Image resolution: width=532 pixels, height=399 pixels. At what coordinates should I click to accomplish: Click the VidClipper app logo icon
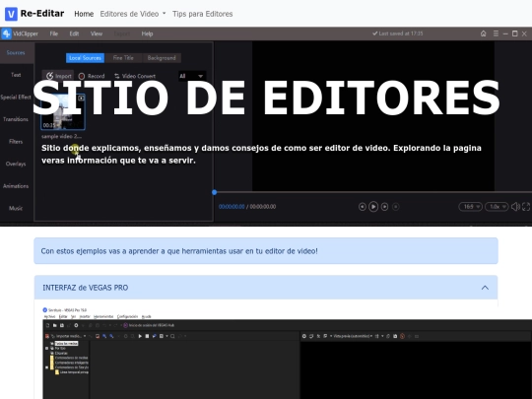point(6,33)
